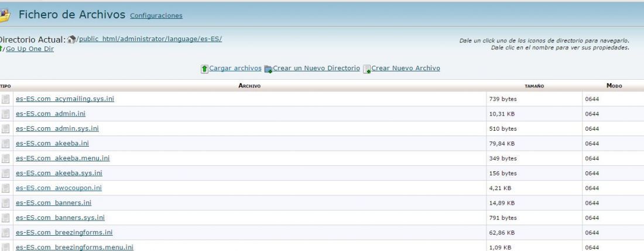
Task: Navigate to administrator folder in the path
Action: click(x=142, y=39)
